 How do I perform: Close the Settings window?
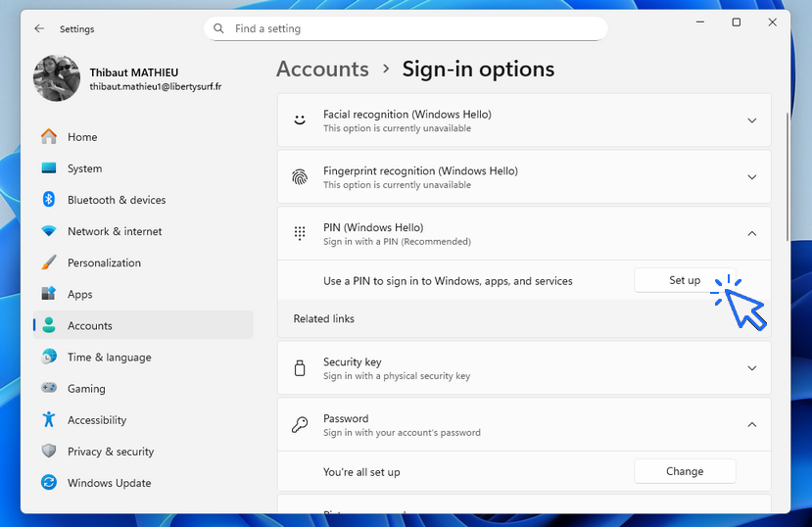772,23
